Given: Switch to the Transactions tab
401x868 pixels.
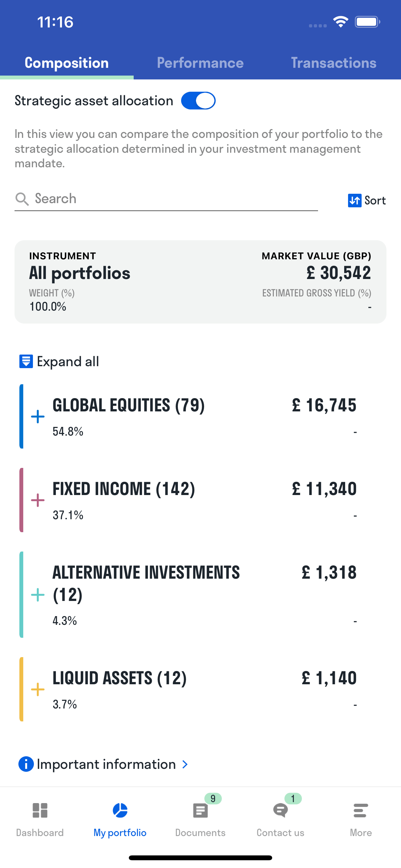Looking at the screenshot, I should coord(334,63).
